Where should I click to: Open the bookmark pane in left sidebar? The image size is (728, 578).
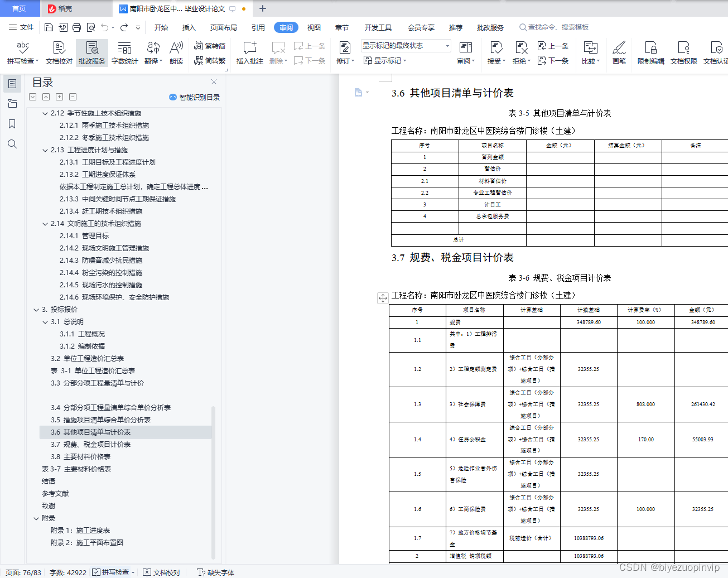(12, 124)
